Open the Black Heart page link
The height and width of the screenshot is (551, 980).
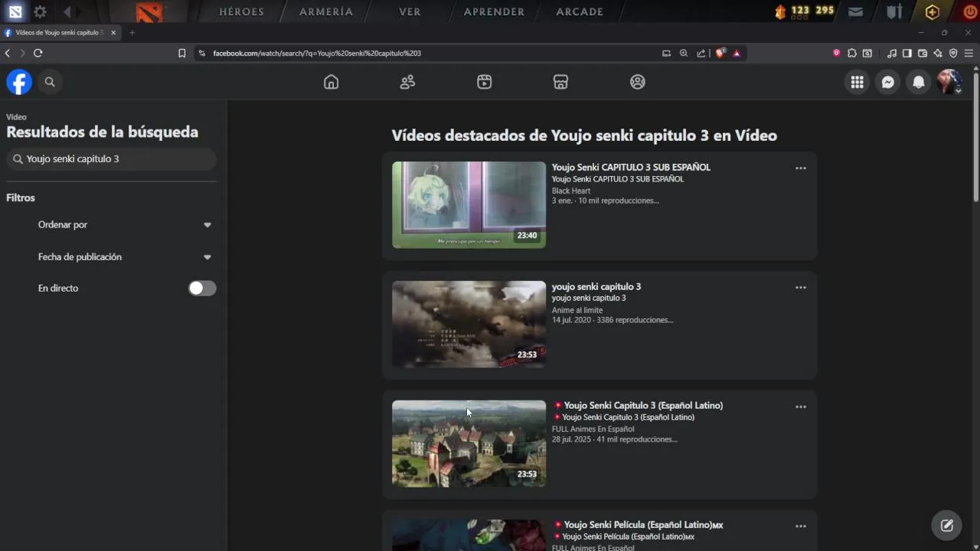pyautogui.click(x=571, y=191)
